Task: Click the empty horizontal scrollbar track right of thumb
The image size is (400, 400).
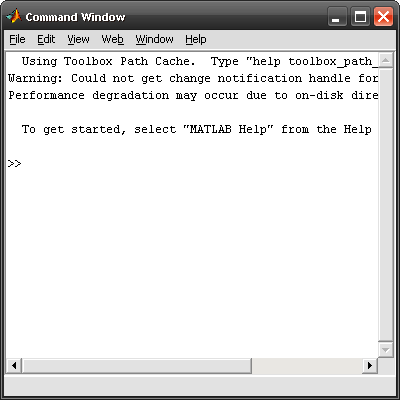Action: tap(307, 366)
